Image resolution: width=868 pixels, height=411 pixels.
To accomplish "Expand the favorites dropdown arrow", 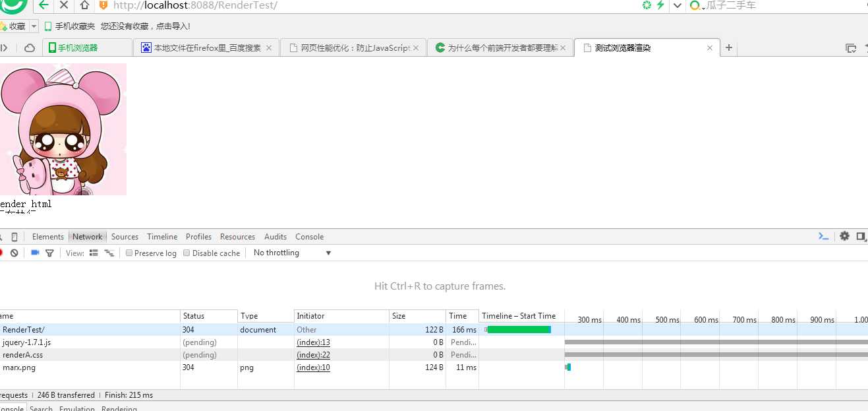I will tap(33, 26).
